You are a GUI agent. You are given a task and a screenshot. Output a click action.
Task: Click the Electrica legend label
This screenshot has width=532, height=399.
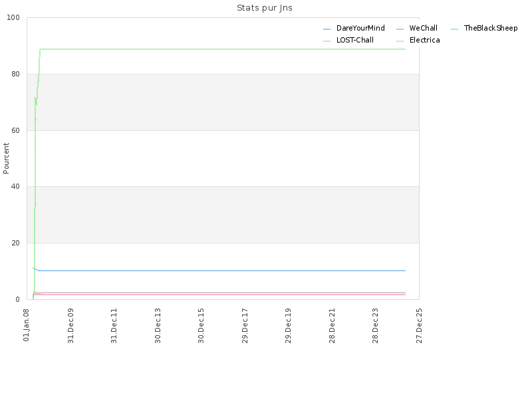(x=424, y=40)
